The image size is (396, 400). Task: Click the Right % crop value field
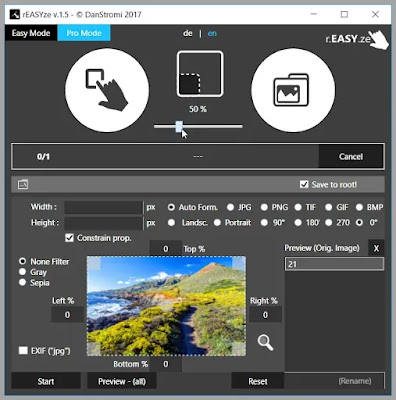(x=265, y=315)
